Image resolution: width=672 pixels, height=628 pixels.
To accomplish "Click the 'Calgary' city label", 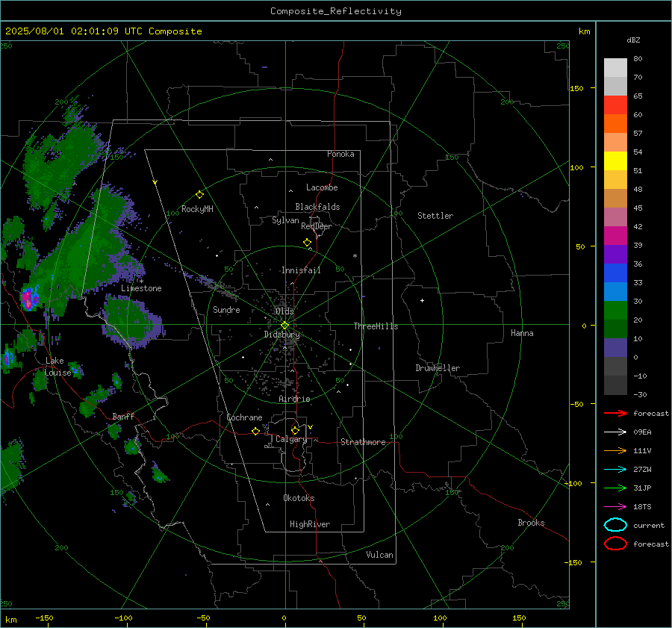I will pyautogui.click(x=291, y=439).
